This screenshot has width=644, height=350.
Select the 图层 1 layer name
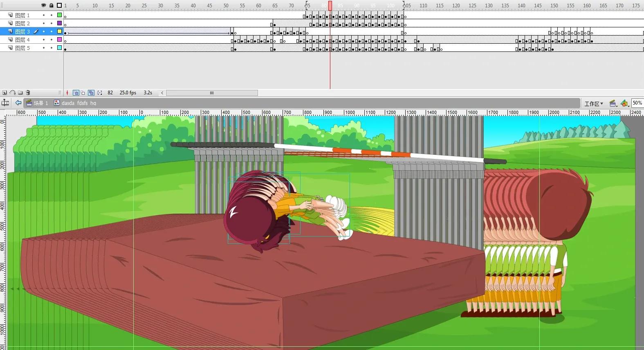[22, 15]
